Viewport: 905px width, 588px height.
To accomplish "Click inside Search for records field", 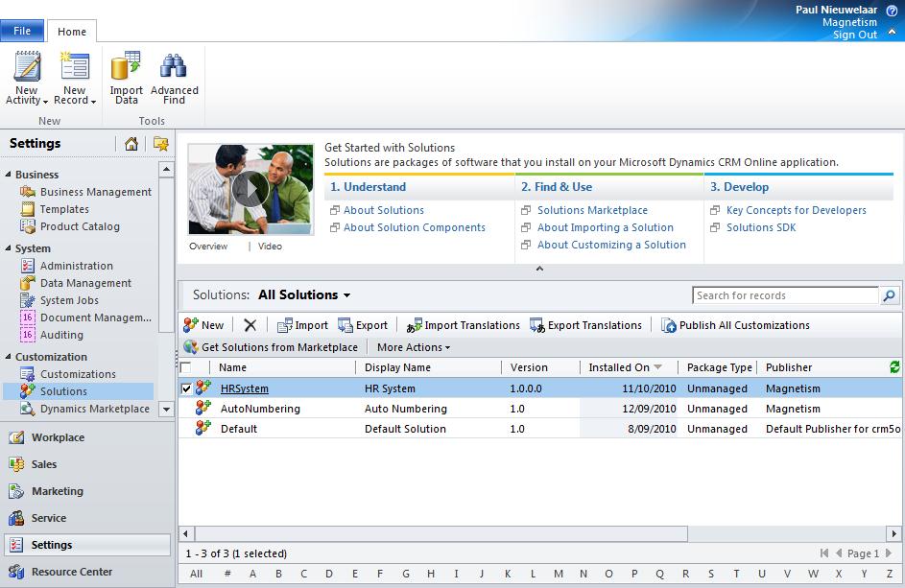I will pos(785,295).
